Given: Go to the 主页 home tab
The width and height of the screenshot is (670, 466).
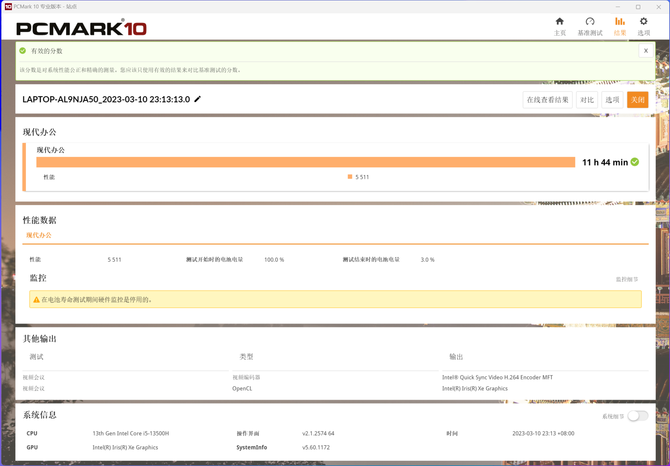Looking at the screenshot, I should click(x=559, y=26).
